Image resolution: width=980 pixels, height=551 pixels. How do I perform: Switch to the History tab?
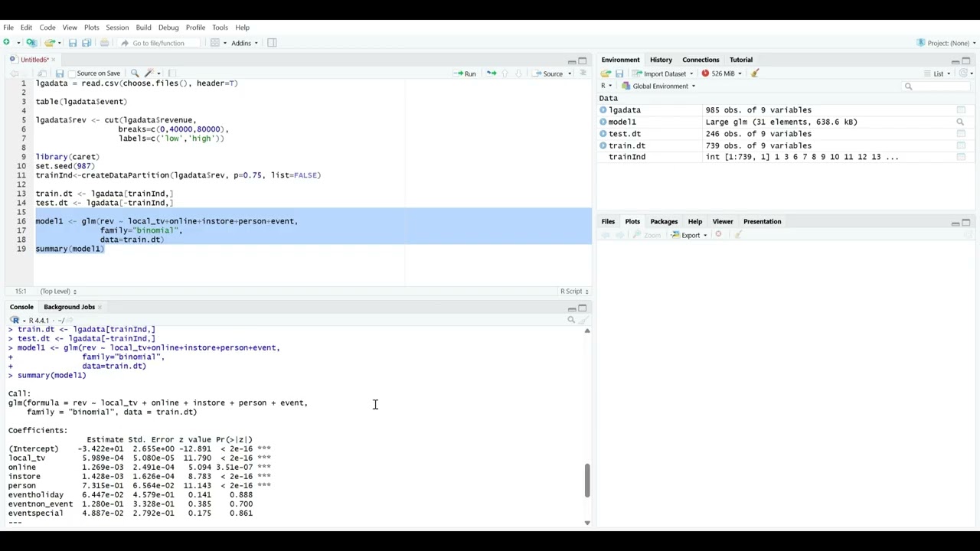pos(661,60)
